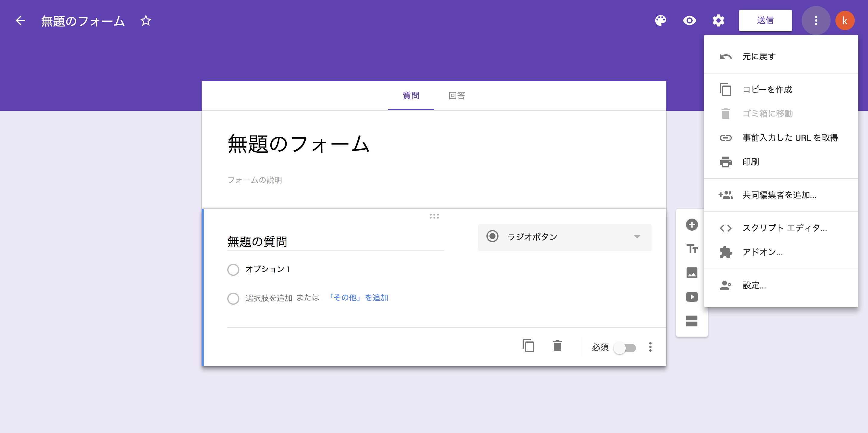Click radio circle next to 選択肢を追加
The height and width of the screenshot is (433, 868).
[x=233, y=298]
